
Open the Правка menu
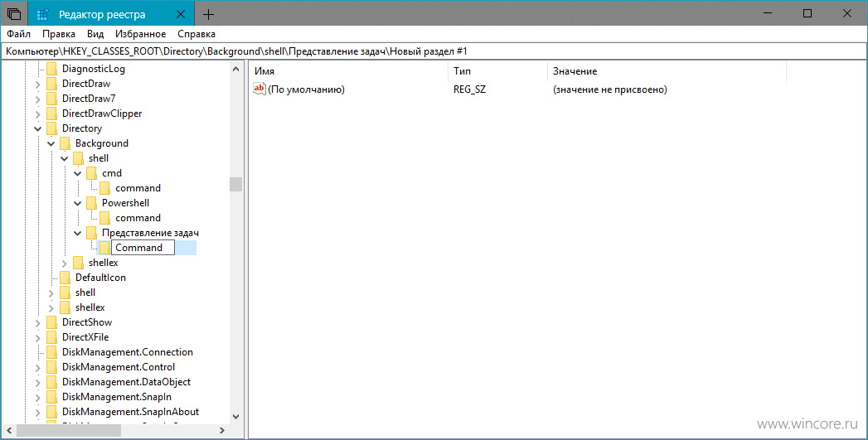59,34
